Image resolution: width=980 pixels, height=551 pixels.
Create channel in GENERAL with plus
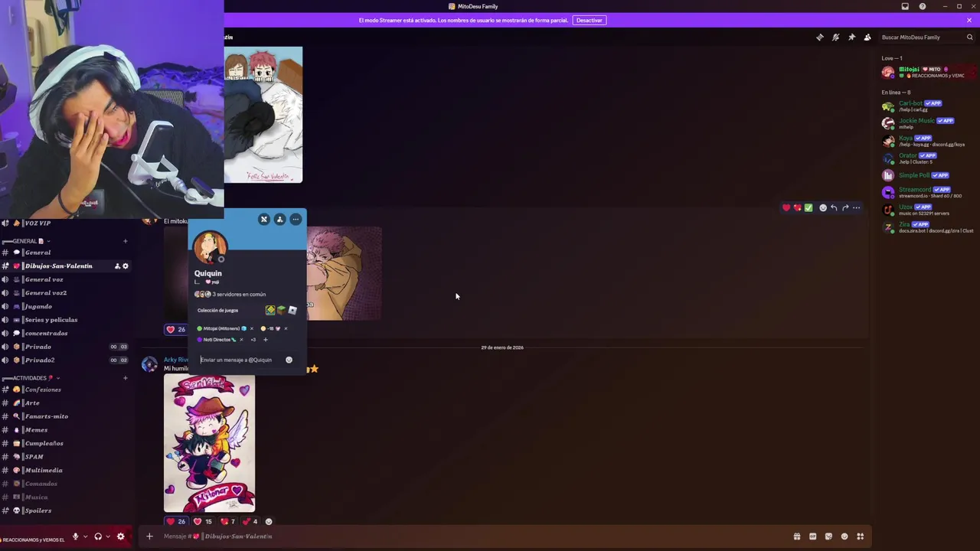[x=126, y=241]
